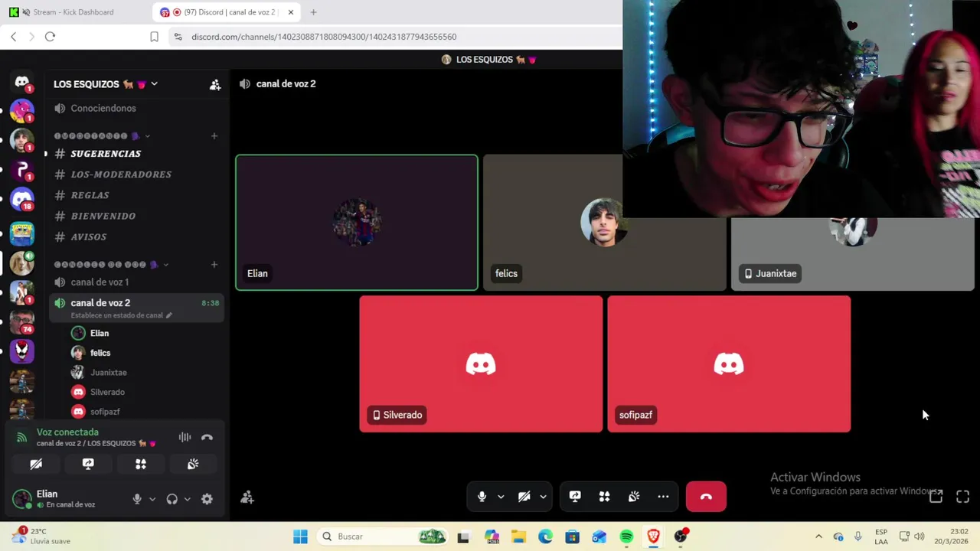Mute microphone in user panel
Image resolution: width=980 pixels, height=551 pixels.
[x=137, y=499]
